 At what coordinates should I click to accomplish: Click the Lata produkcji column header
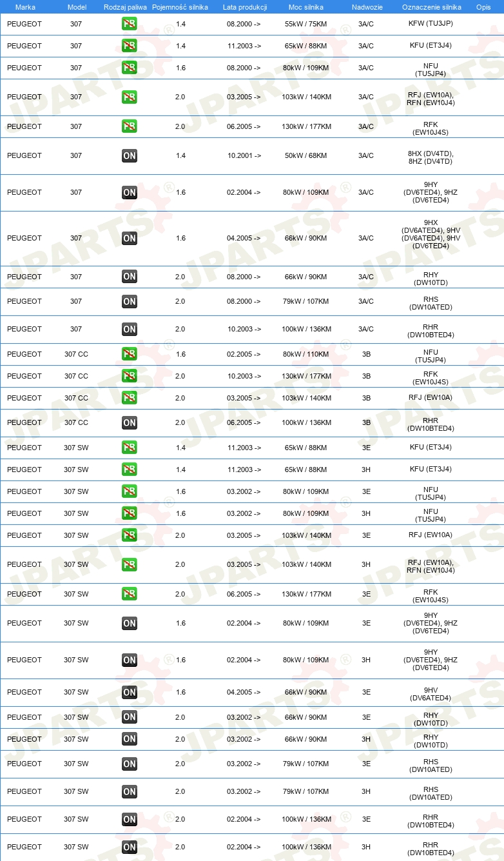(245, 6)
